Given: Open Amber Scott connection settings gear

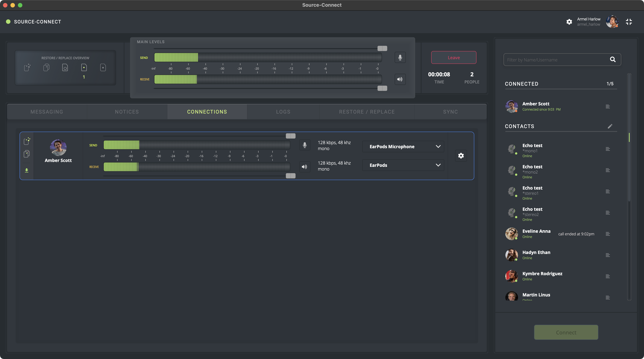Looking at the screenshot, I should 461,156.
